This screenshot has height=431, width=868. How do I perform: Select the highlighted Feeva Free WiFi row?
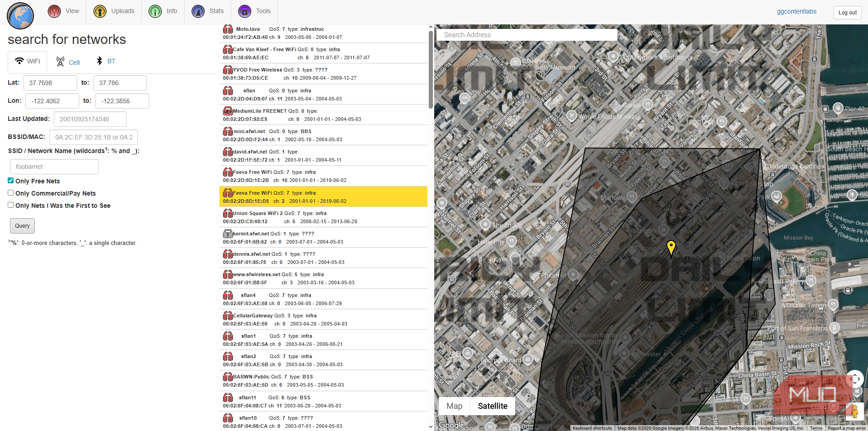pyautogui.click(x=323, y=197)
